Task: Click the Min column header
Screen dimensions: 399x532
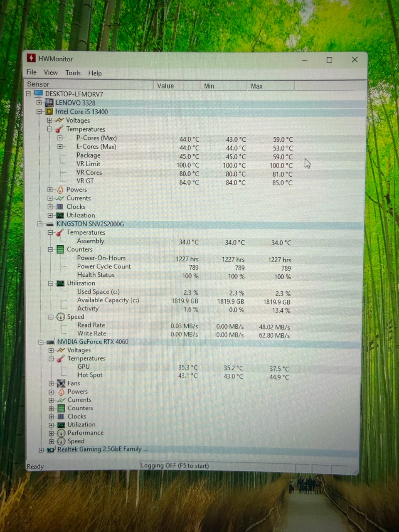Action: [x=223, y=86]
